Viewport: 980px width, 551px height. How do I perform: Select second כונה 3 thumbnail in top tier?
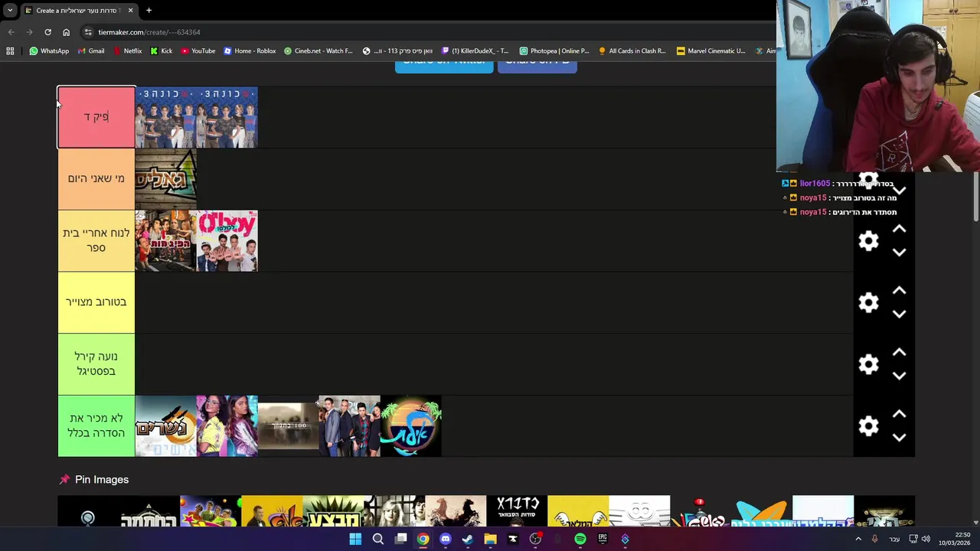coord(227,117)
